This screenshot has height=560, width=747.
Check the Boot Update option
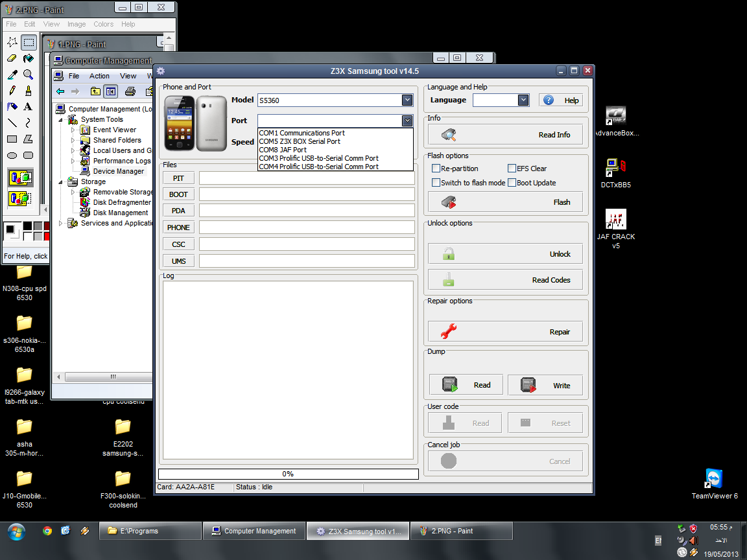coord(512,182)
